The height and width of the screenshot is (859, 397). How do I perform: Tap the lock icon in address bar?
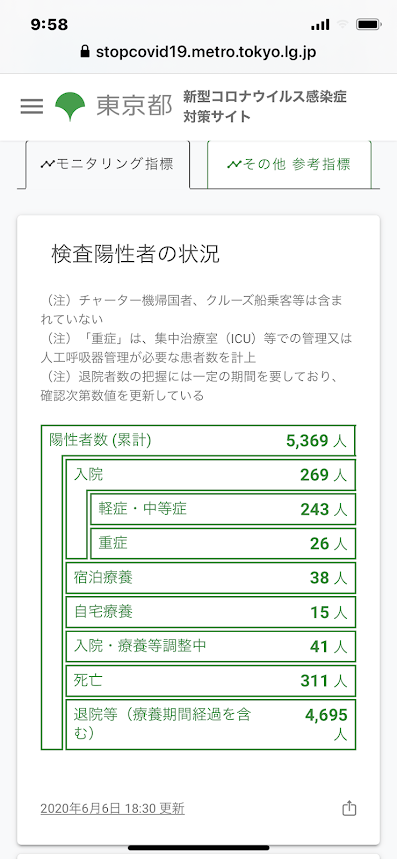click(x=84, y=52)
